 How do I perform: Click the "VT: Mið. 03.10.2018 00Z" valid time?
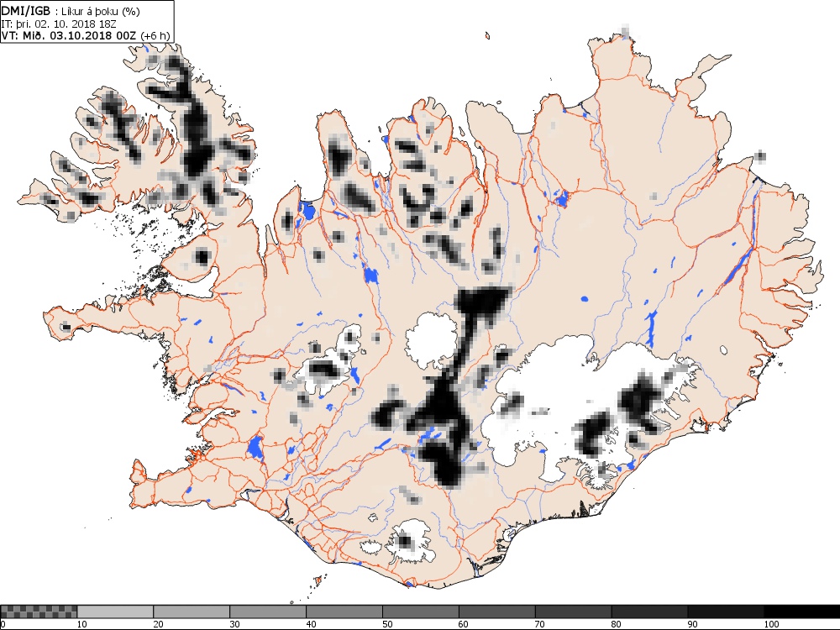[x=70, y=35]
